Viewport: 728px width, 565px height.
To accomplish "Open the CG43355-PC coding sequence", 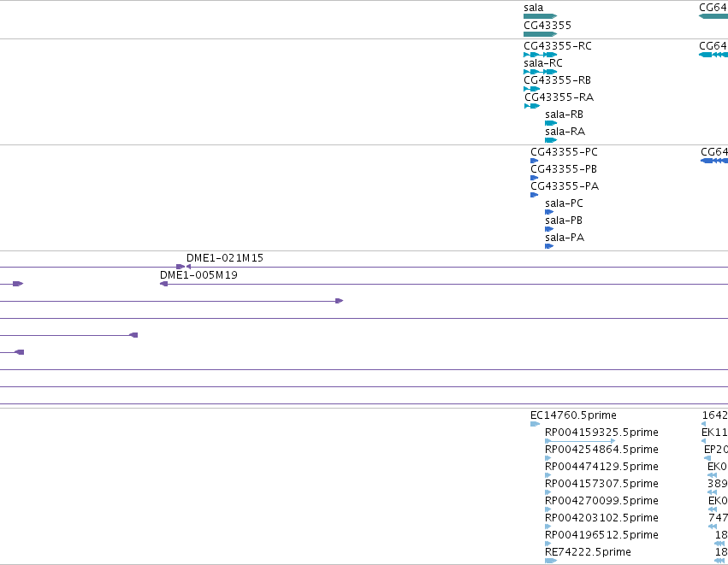I will coord(564,151).
